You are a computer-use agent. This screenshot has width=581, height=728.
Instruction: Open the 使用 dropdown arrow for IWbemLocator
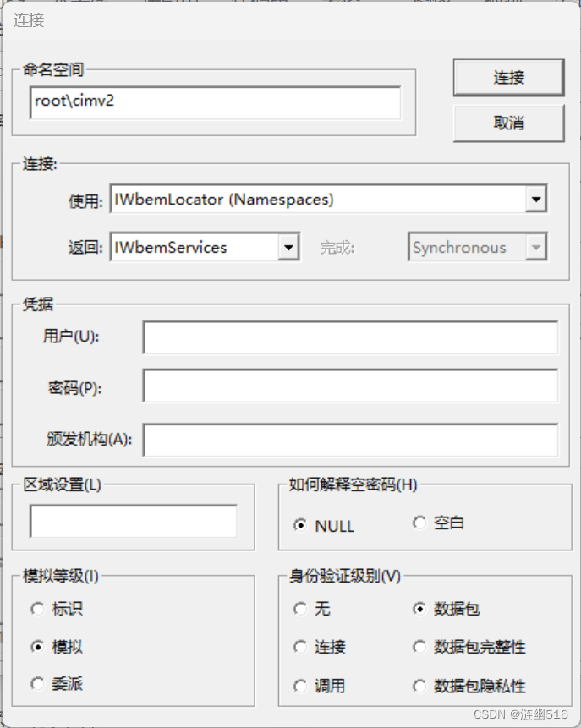[536, 200]
